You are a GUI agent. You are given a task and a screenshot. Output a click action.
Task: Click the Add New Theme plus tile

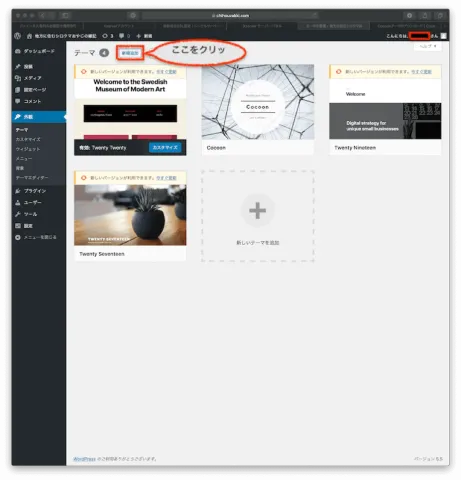(x=258, y=216)
